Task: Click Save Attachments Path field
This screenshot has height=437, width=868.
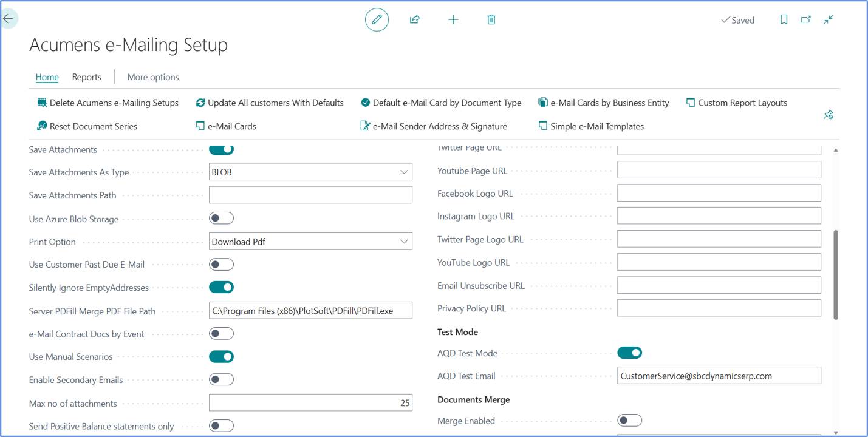Action: click(x=310, y=195)
